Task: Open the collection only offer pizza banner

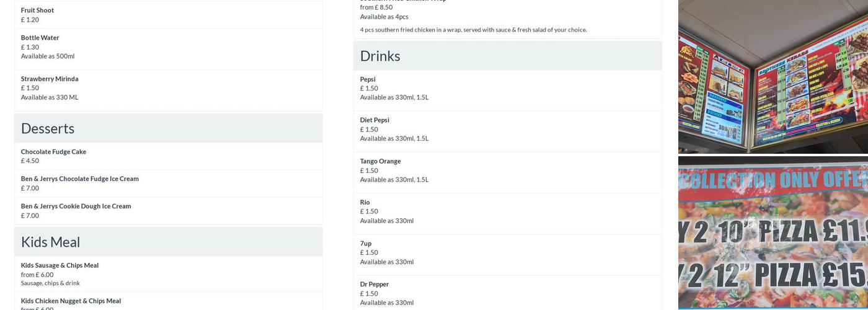Action: point(773,233)
